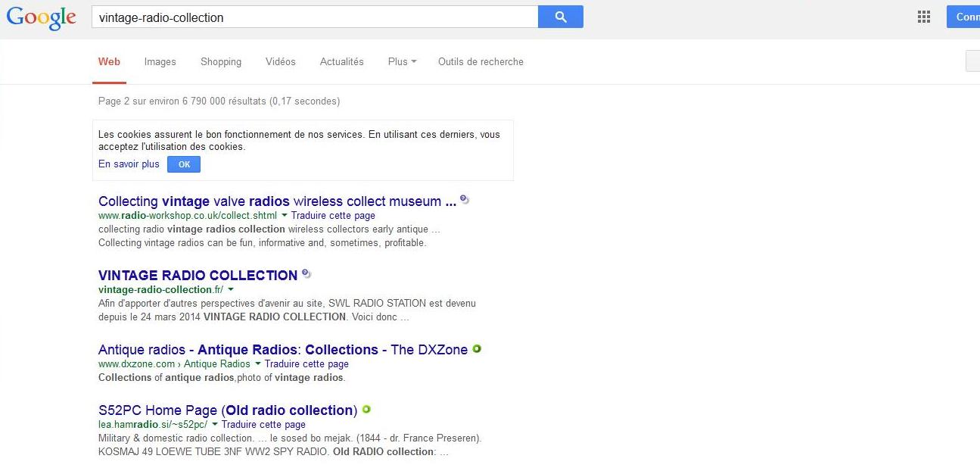The image size is (980, 471).
Task: Open dropdown arrow next to lea.hamradio.si URL
Action: [x=215, y=424]
